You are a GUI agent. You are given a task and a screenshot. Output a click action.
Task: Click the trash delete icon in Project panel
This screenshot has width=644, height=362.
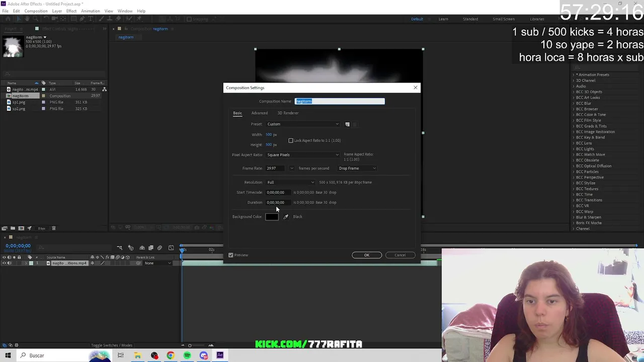[x=54, y=228]
